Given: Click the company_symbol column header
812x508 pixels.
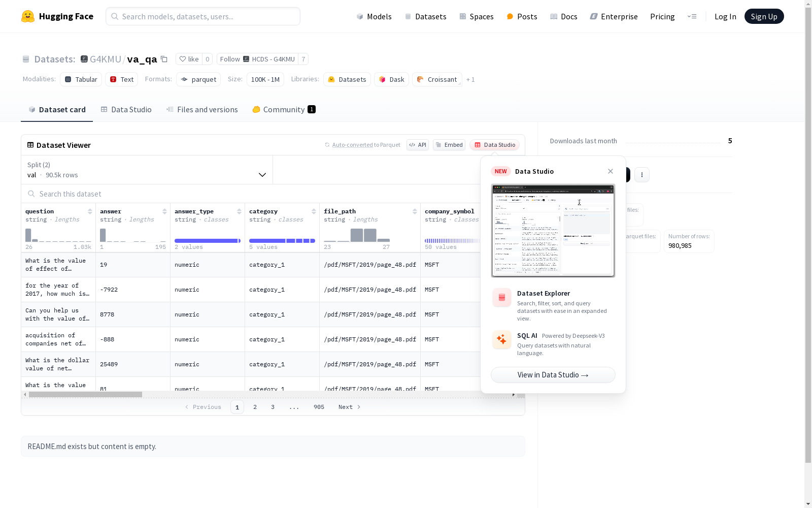Looking at the screenshot, I should pyautogui.click(x=450, y=211).
